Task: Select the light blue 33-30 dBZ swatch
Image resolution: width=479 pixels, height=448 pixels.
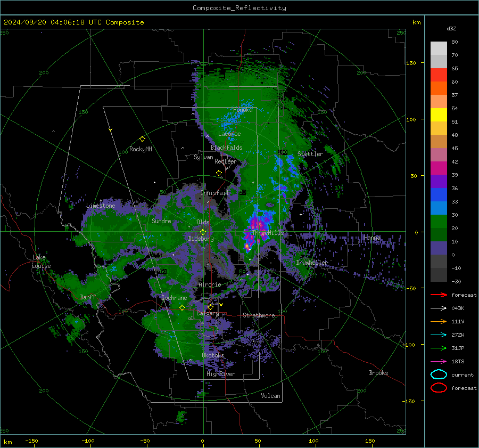Action: (439, 208)
